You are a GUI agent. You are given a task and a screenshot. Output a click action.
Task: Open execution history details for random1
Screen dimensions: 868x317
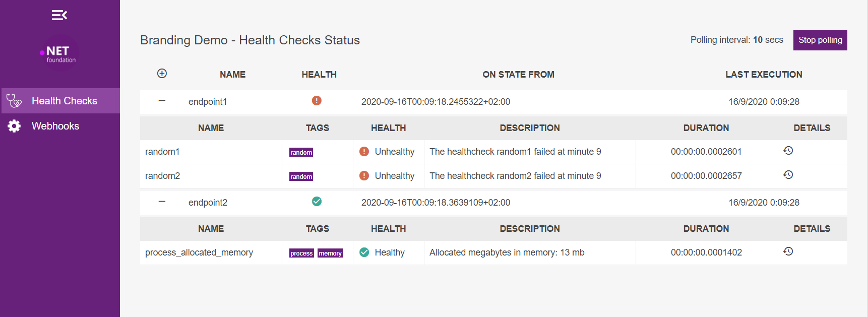coord(788,151)
